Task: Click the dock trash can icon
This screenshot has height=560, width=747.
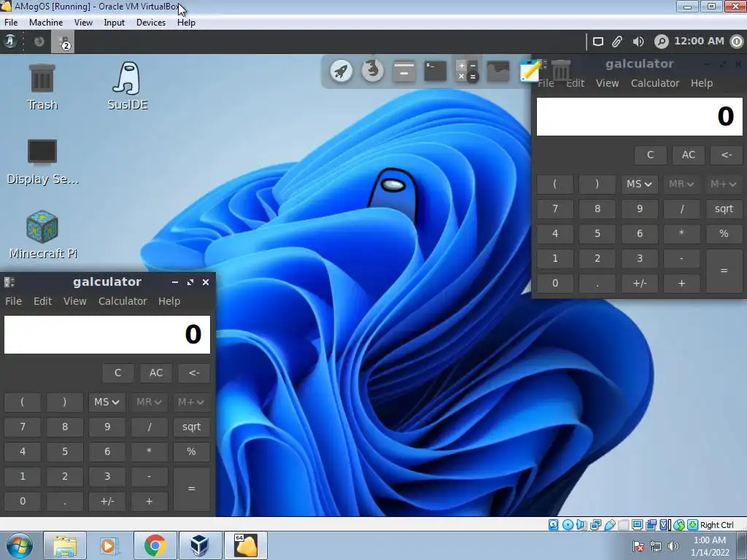Action: click(561, 71)
